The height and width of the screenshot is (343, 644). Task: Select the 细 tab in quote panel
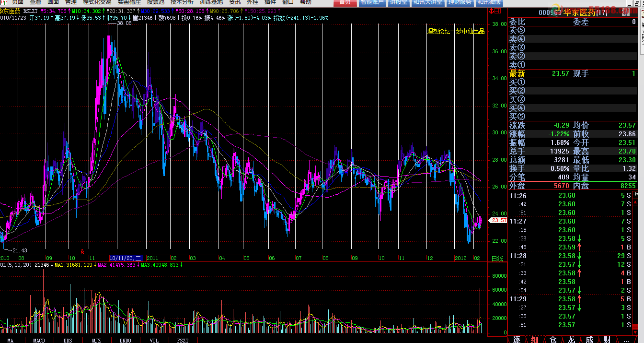point(535,339)
